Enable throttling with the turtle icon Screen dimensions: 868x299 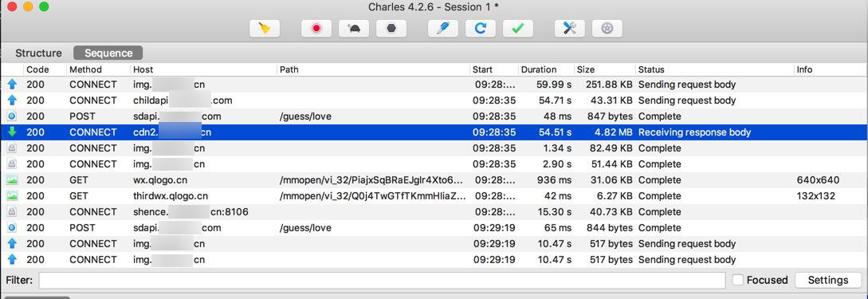tap(354, 28)
